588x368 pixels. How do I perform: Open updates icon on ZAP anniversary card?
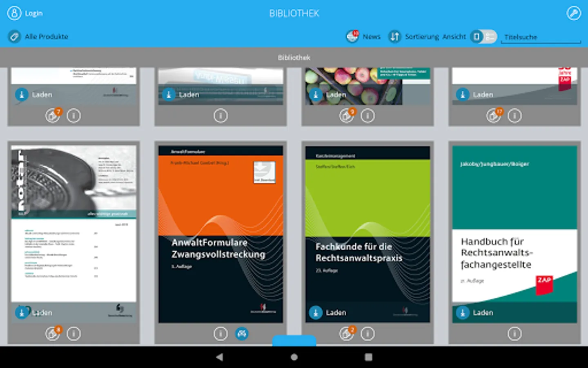click(494, 115)
